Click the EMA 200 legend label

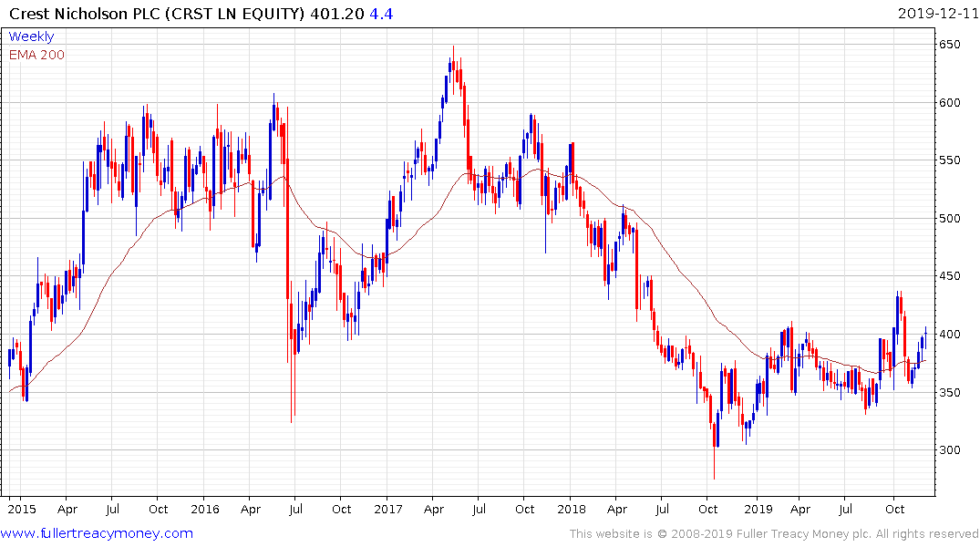pyautogui.click(x=36, y=55)
